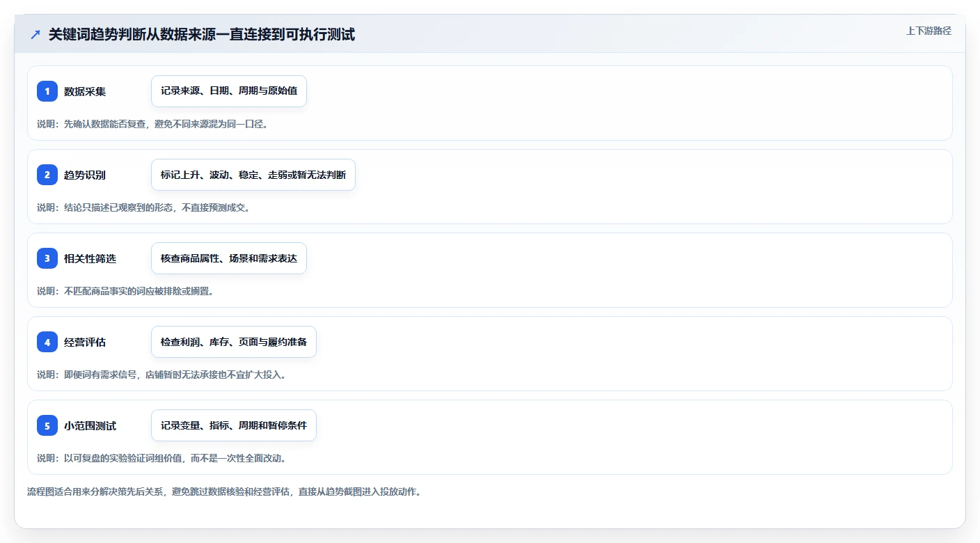Click the 核查商品属性、场景和需求表达 box

click(x=229, y=258)
